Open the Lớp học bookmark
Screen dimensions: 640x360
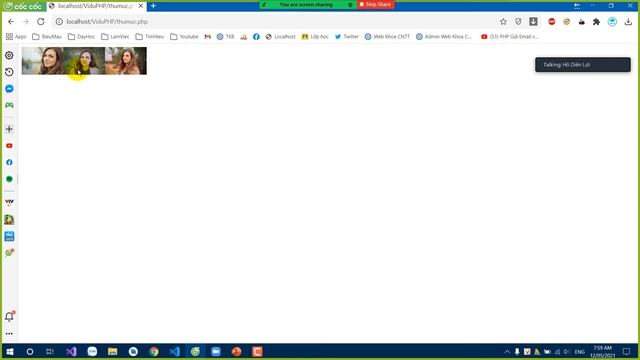click(x=315, y=36)
